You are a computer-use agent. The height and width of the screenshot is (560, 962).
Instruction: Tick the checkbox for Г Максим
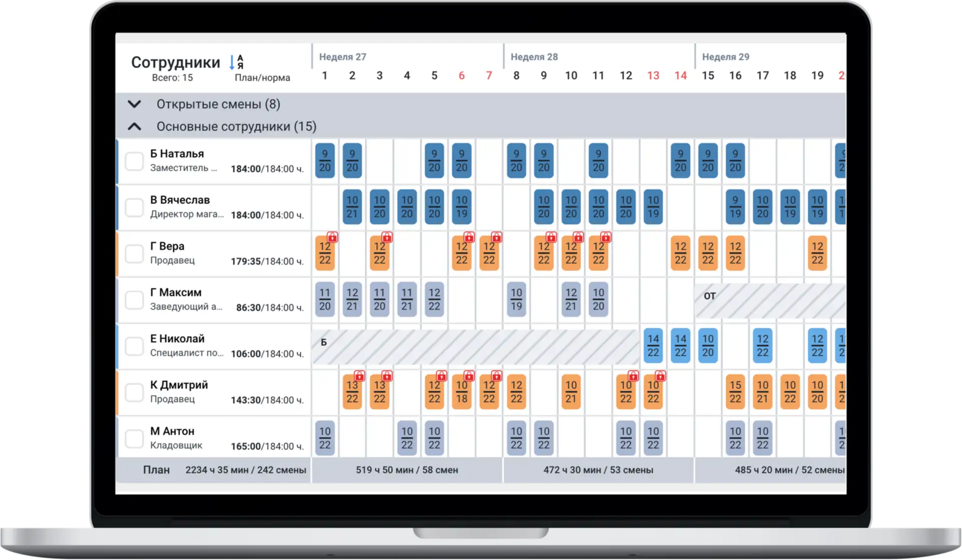134,300
